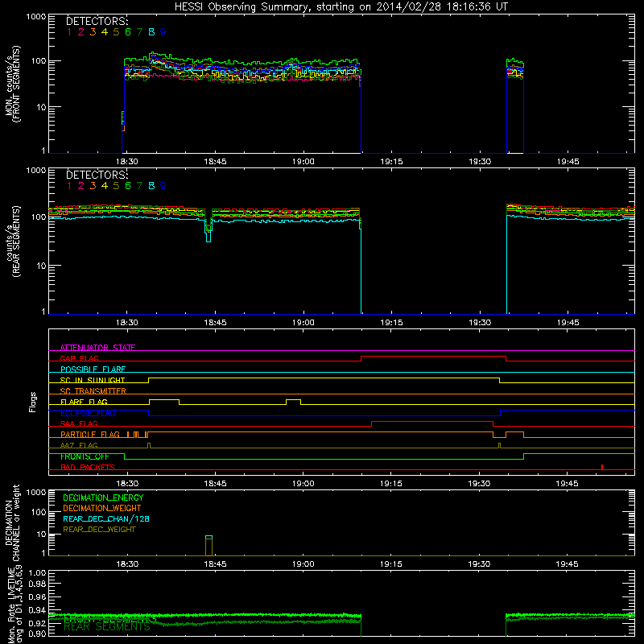This screenshot has width=644, height=644.
Task: Click the 0.94 tick on the livetime axis
Action: [37, 610]
